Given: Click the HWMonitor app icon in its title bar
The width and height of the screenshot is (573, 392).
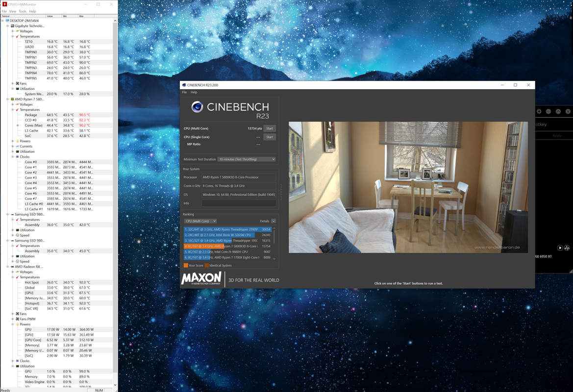Looking at the screenshot, I should (x=5, y=4).
